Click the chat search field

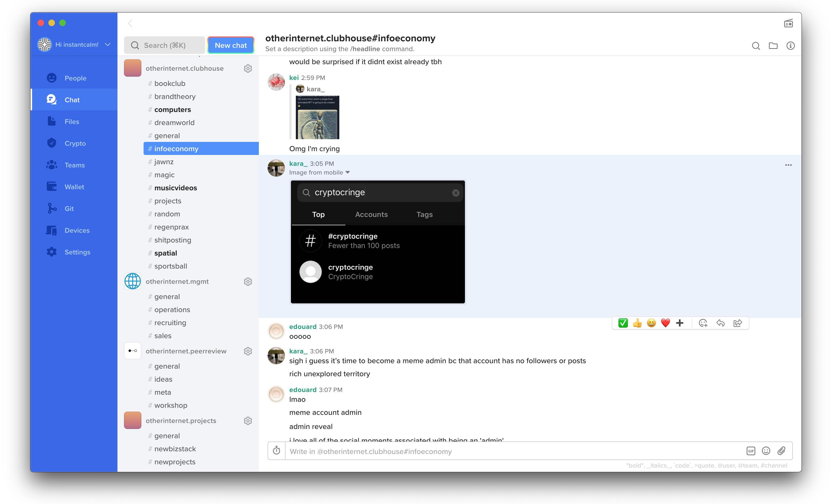pos(164,45)
